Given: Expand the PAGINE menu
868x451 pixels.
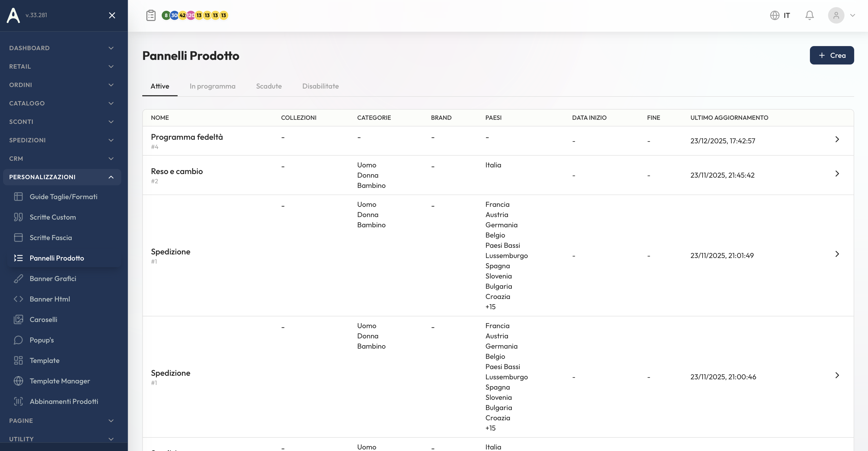Looking at the screenshot, I should (62, 421).
